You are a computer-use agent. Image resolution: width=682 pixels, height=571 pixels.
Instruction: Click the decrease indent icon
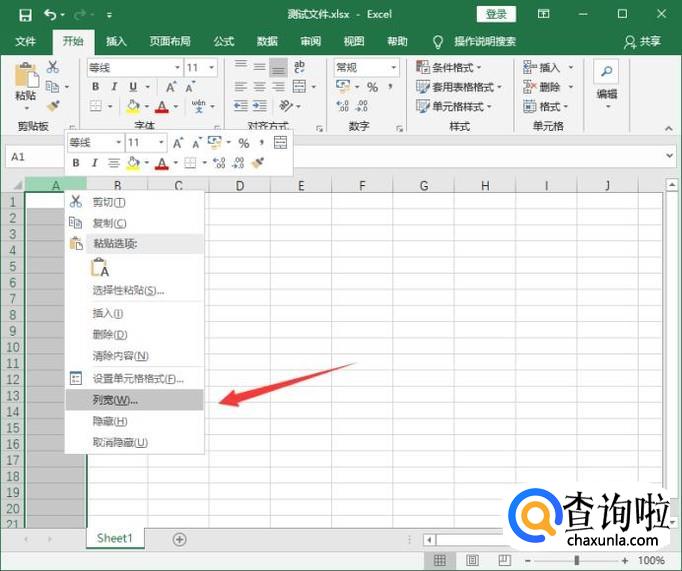241,106
